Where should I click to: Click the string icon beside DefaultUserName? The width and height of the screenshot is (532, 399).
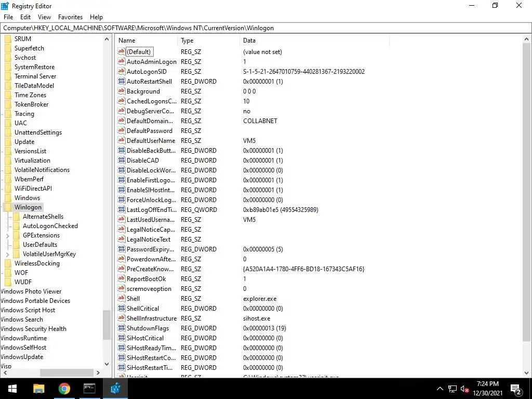pos(122,140)
